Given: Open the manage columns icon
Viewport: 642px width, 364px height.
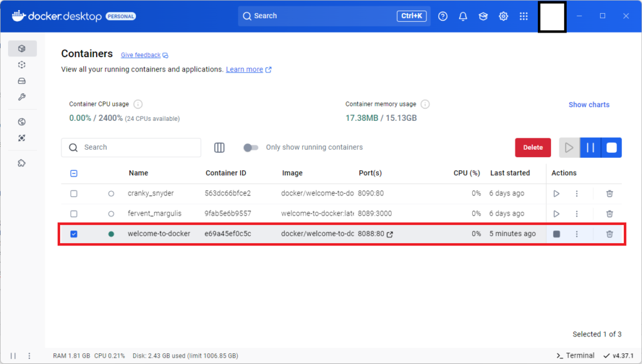Looking at the screenshot, I should tap(219, 148).
